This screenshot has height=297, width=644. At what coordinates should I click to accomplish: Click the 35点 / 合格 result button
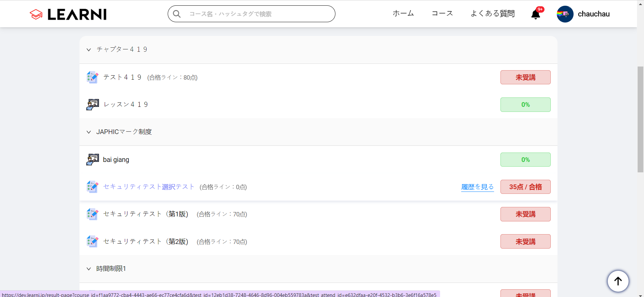point(526,187)
